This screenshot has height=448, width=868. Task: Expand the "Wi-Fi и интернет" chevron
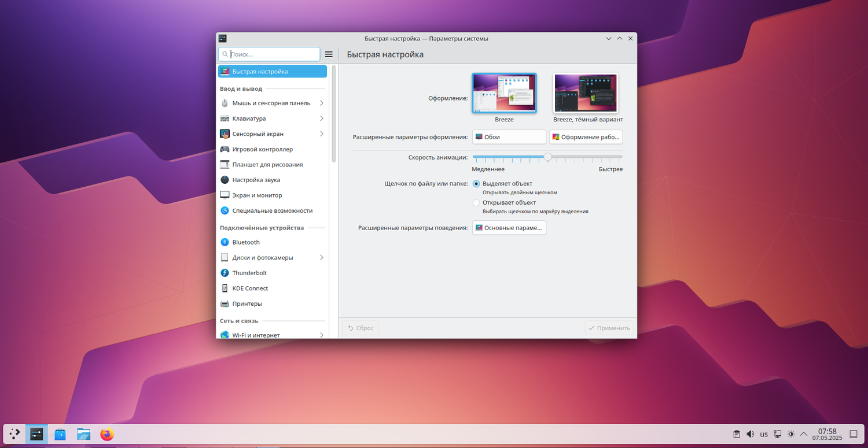[x=322, y=335]
